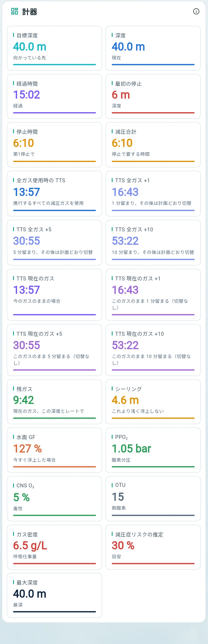Click the TTS 全ガス +10 label
Screen dimensions: 208x644
134,230
